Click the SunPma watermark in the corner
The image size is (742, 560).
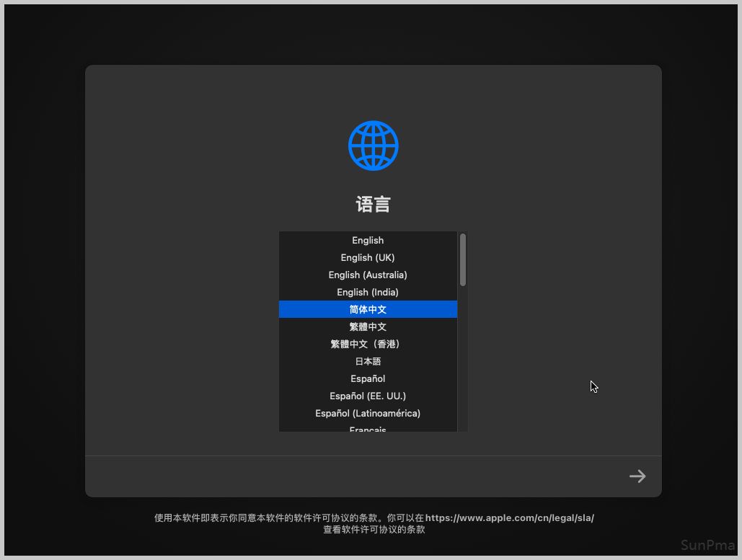(x=707, y=546)
